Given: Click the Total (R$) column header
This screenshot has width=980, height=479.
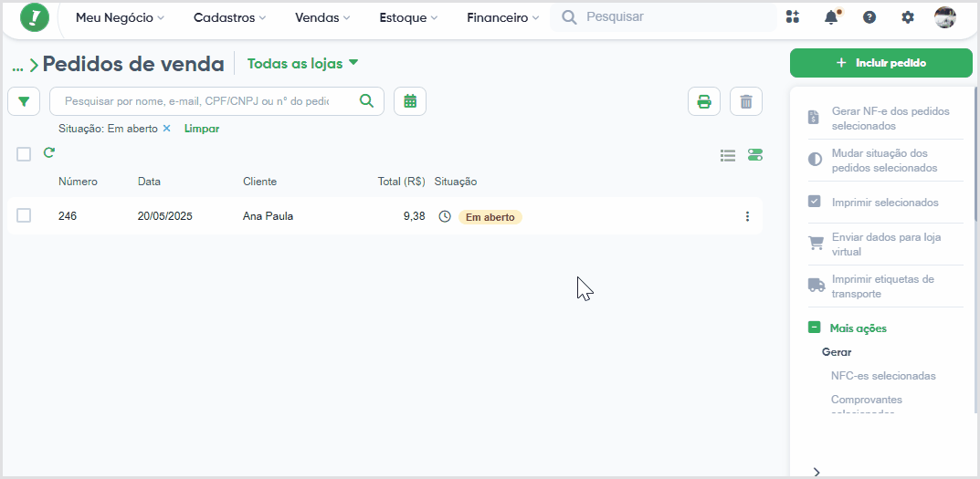Looking at the screenshot, I should tap(401, 182).
